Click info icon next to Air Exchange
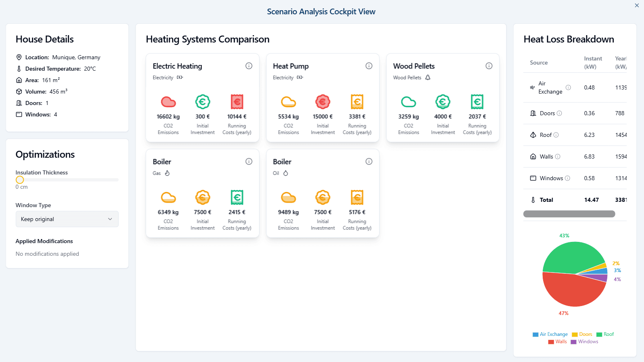Image resolution: width=644 pixels, height=362 pixels. coord(568,87)
